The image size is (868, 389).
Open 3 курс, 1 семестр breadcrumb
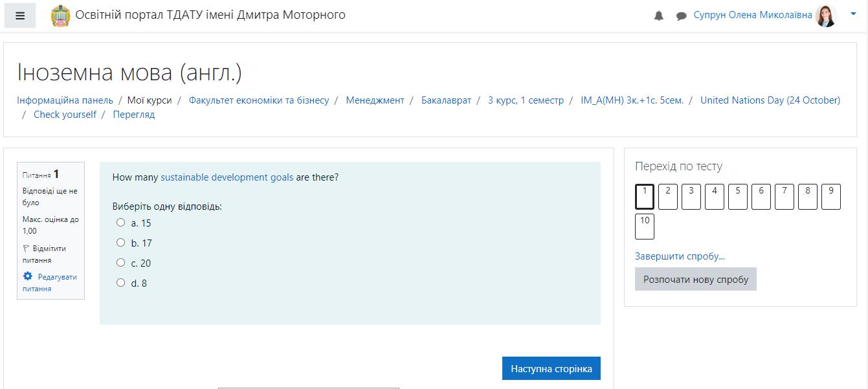click(x=526, y=100)
